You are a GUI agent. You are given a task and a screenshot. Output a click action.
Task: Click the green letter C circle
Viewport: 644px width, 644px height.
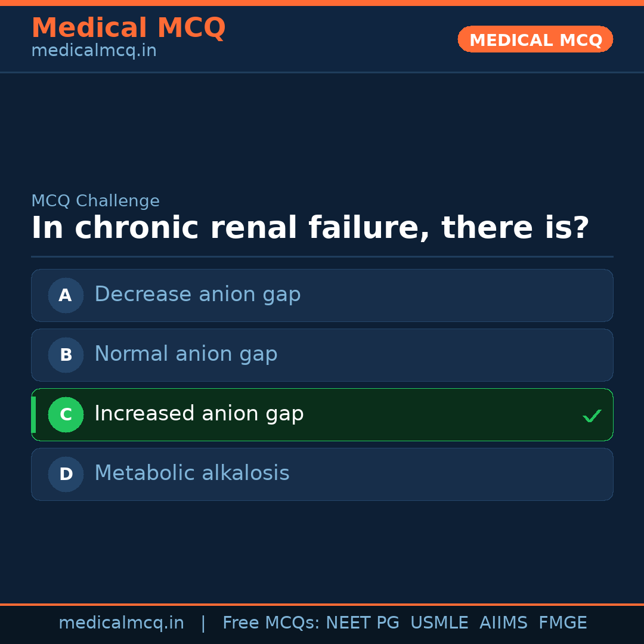coord(66,414)
